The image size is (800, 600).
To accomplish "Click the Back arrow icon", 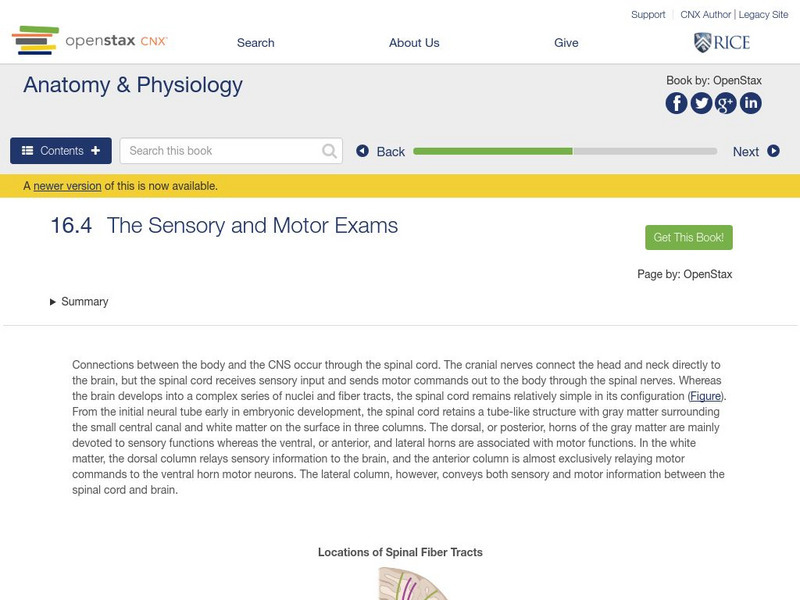I will [363, 151].
